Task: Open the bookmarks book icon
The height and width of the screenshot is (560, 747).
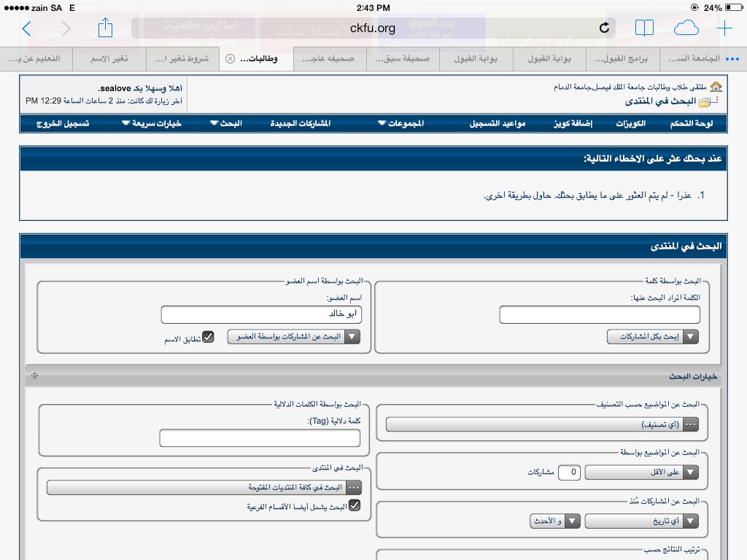Action: click(644, 28)
